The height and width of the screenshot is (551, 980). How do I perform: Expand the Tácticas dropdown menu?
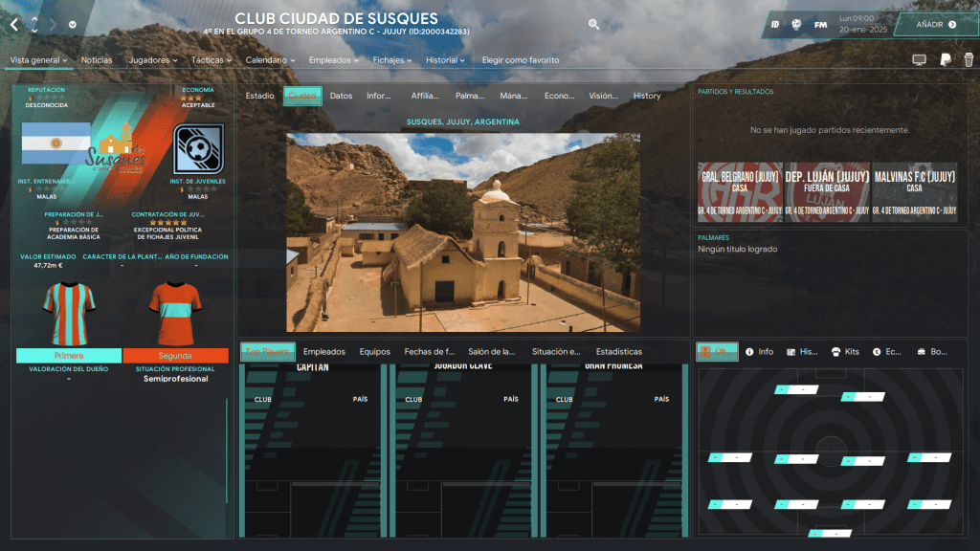click(211, 60)
